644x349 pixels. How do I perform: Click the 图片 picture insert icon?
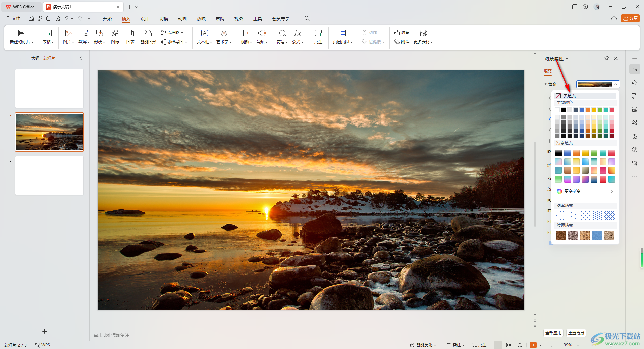tap(69, 33)
